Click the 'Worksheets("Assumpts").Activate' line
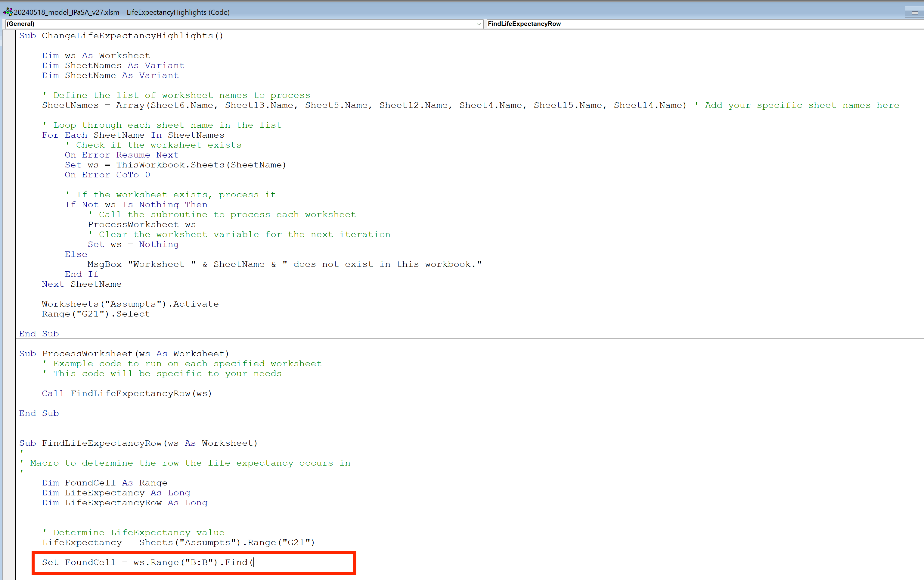The image size is (924, 580). coord(130,304)
